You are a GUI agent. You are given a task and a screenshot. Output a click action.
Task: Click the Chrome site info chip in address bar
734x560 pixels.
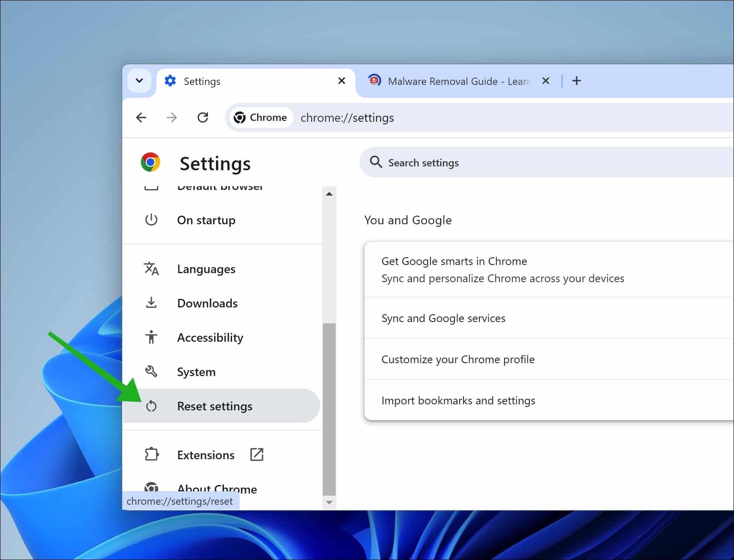click(x=260, y=117)
